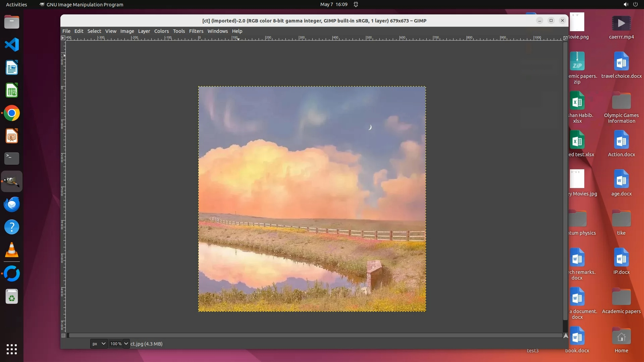Viewport: 644px width, 362px height.
Task: Open the Windows menu
Action: point(217,31)
